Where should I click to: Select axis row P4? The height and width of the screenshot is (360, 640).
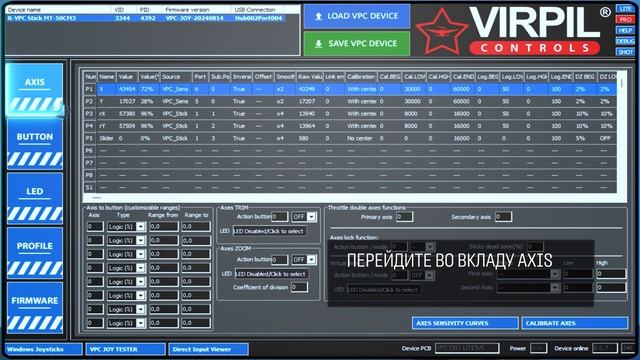(x=350, y=126)
